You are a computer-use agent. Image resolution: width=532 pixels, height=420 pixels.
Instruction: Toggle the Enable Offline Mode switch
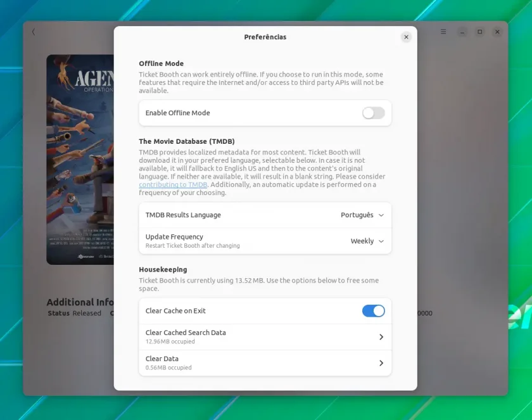373,113
